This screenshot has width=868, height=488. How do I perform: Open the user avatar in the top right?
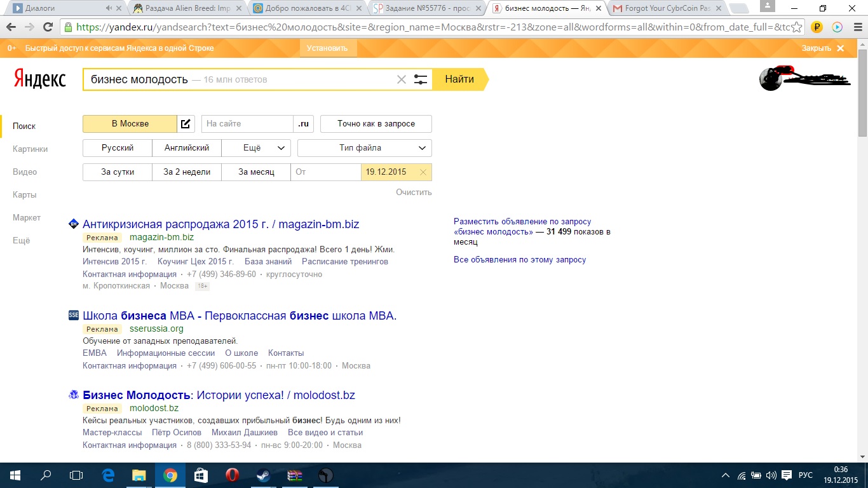click(771, 79)
